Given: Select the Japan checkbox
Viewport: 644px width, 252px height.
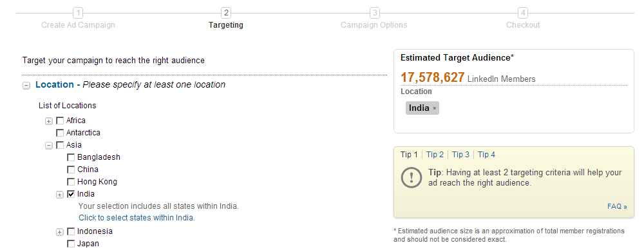Looking at the screenshot, I should pos(71,244).
